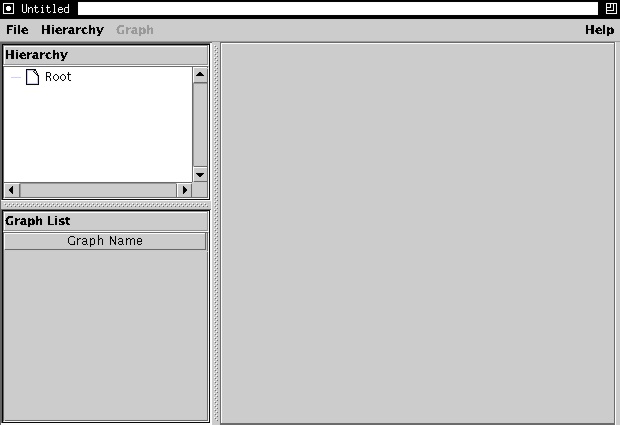Click the right arrow of horizontal scrollbar
The image size is (620, 425).
[184, 190]
